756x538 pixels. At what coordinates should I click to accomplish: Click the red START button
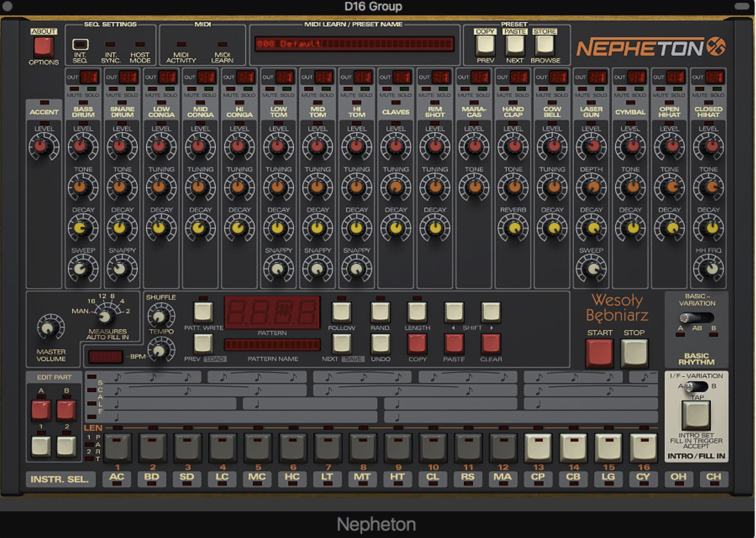coord(599,352)
